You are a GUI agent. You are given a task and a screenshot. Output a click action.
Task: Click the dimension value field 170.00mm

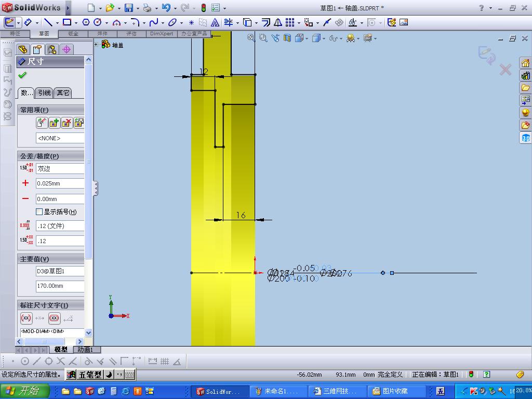click(60, 286)
